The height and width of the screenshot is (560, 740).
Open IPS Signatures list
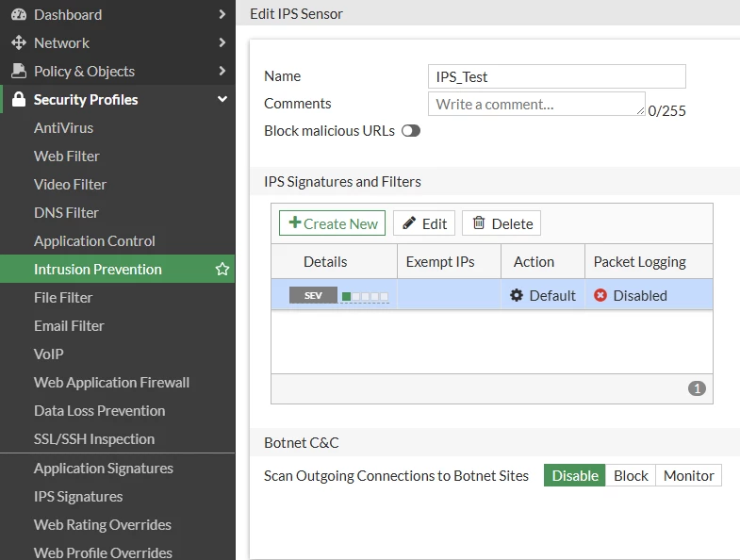78,497
